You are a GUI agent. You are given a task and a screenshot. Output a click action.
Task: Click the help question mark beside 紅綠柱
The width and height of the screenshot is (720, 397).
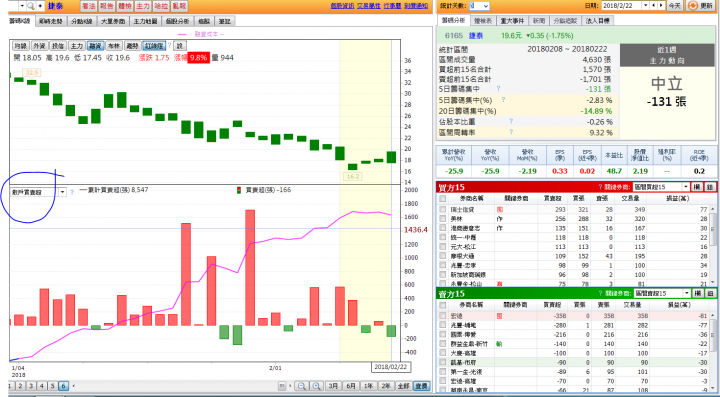(x=169, y=46)
